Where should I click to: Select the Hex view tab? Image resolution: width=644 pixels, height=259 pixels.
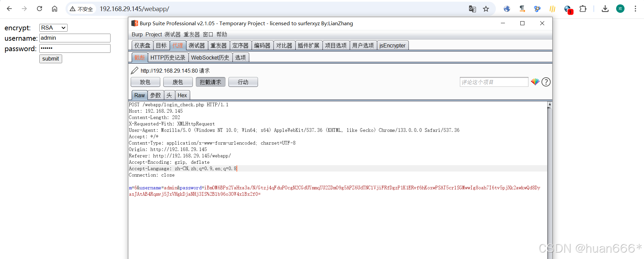[182, 95]
